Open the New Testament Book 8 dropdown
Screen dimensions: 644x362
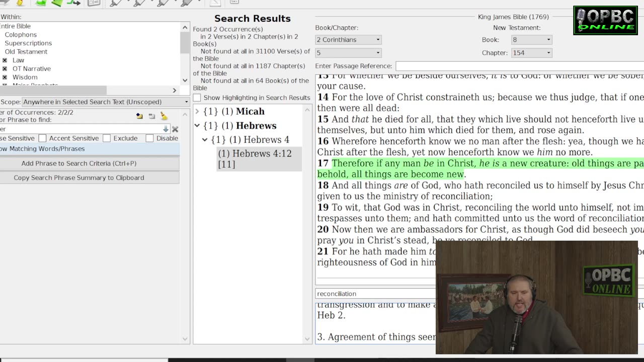[x=531, y=40]
